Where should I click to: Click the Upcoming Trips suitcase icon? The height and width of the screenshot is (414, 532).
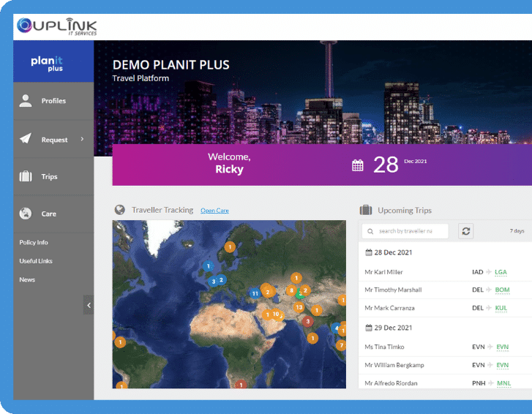tap(366, 210)
